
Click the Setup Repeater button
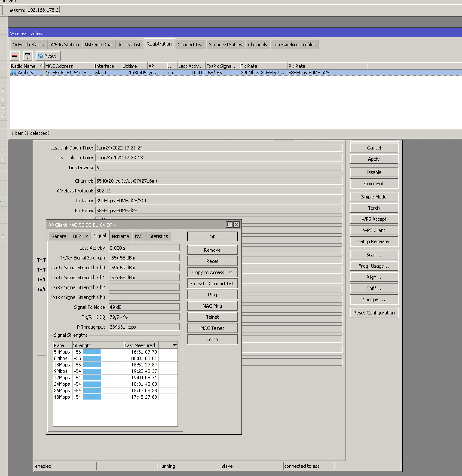pyautogui.click(x=374, y=241)
